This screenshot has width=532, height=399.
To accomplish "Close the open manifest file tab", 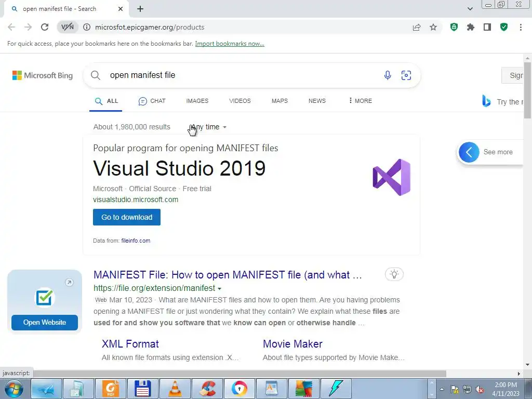I will pos(121,9).
